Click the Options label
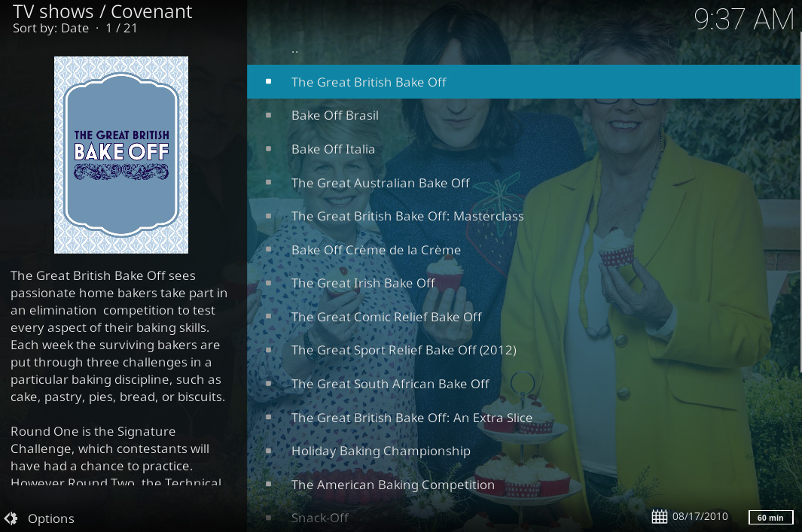802x532 pixels. 51,518
